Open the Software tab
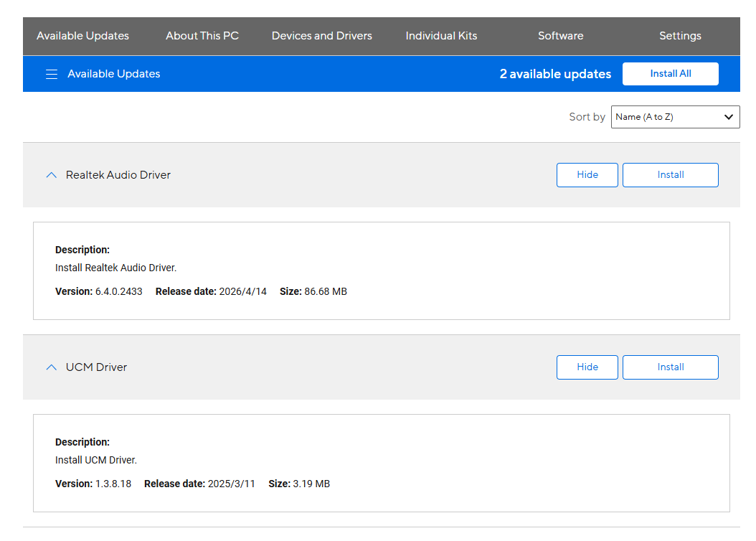Viewport: 756px width, 541px height. tap(561, 36)
